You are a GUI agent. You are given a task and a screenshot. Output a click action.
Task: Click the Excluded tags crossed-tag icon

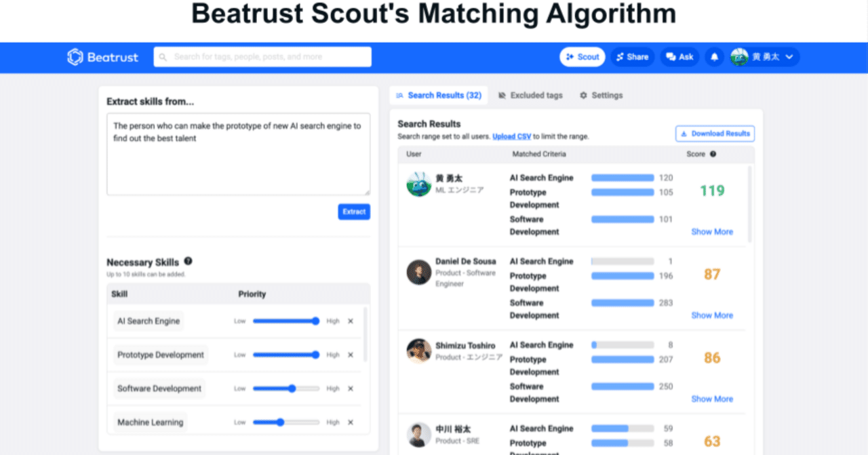pyautogui.click(x=502, y=96)
